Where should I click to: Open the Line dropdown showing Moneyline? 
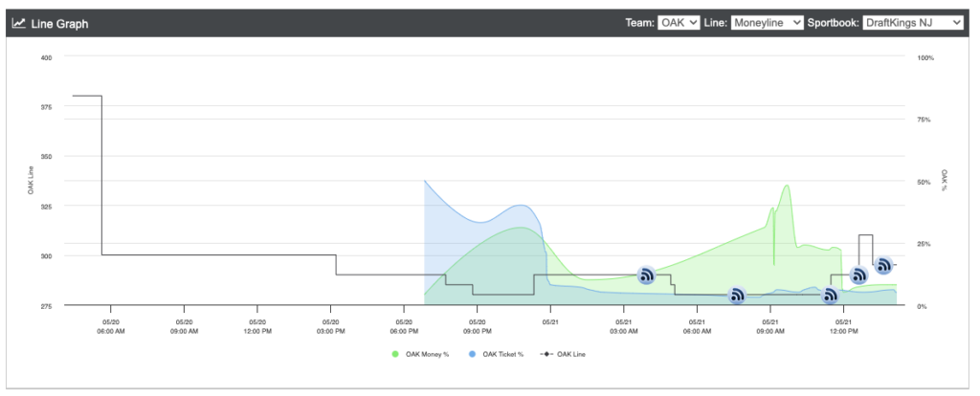point(768,23)
